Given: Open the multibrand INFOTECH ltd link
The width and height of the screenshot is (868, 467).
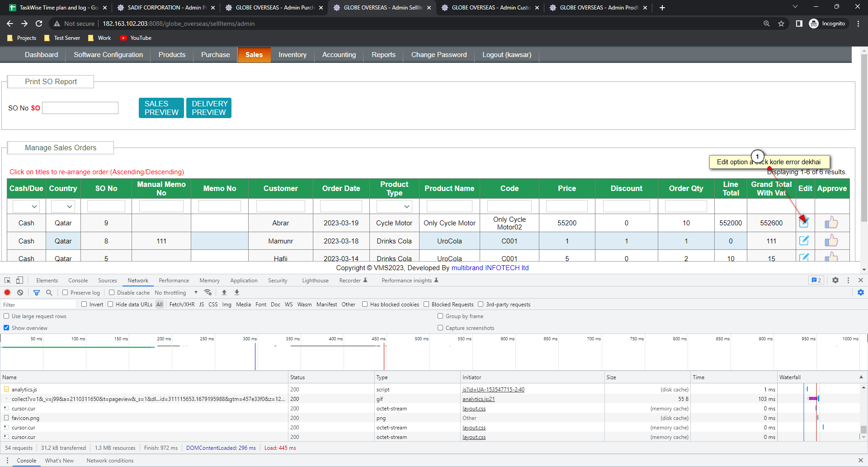Looking at the screenshot, I should (x=490, y=268).
